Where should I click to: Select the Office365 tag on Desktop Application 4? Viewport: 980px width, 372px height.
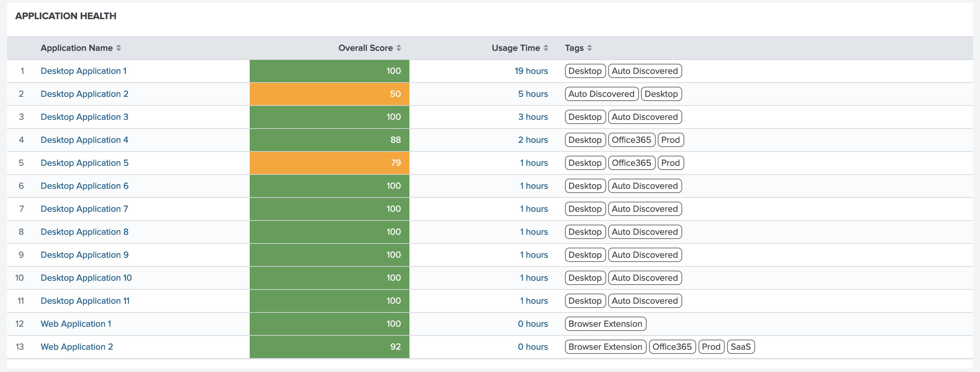coord(632,140)
